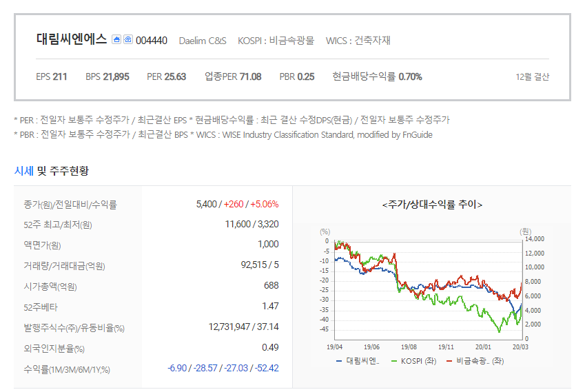Click the 외국인지분율(%) row label
585x392 pixels.
click(54, 349)
